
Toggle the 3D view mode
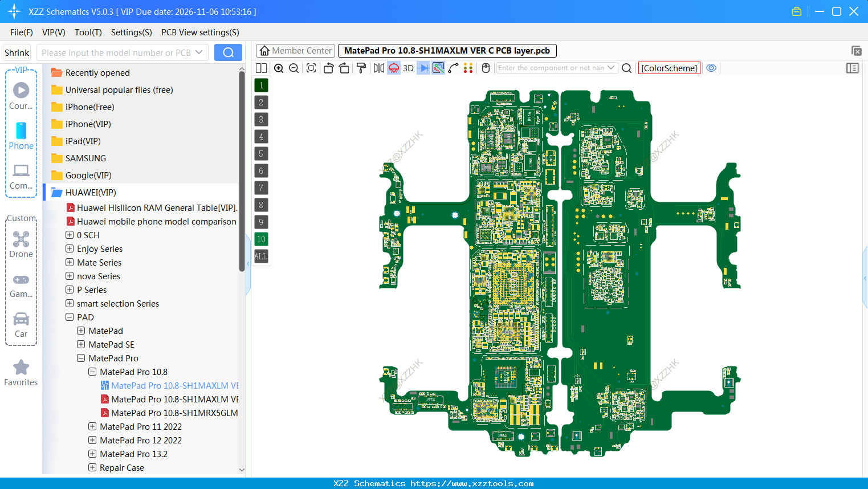(x=408, y=68)
